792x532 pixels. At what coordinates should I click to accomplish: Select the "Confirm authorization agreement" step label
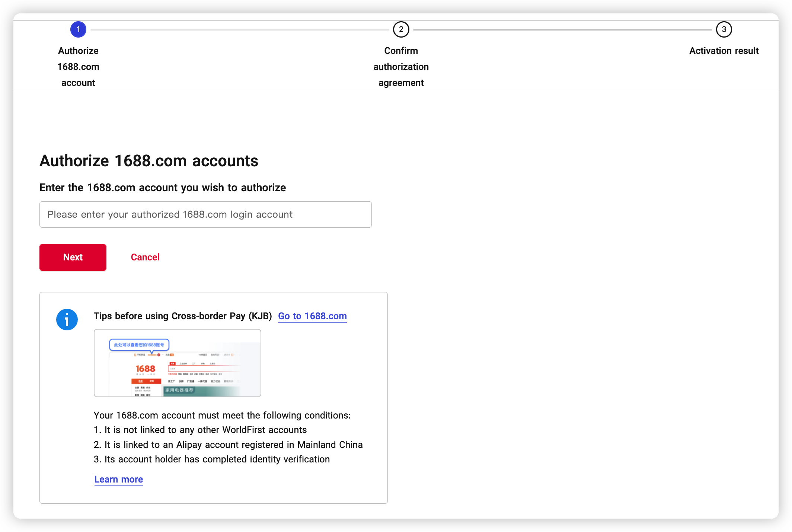(x=401, y=67)
